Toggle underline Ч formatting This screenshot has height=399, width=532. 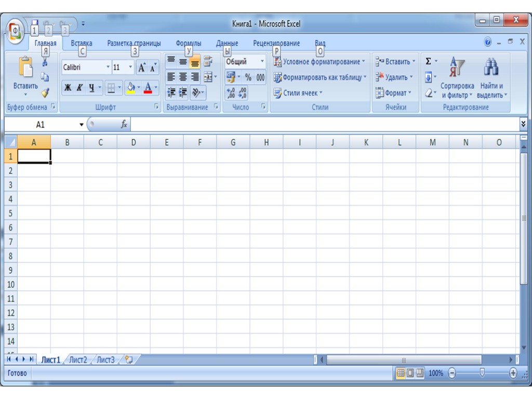pos(91,87)
